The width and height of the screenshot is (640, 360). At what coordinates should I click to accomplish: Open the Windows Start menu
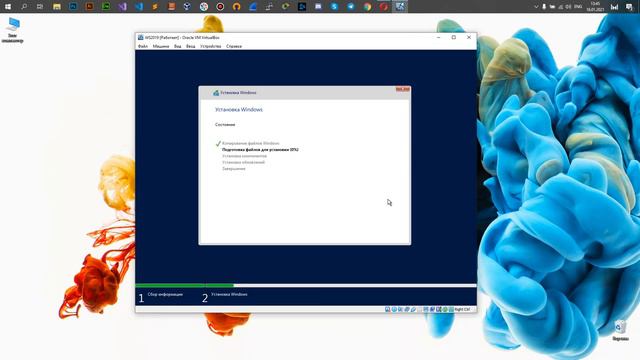coord(8,7)
